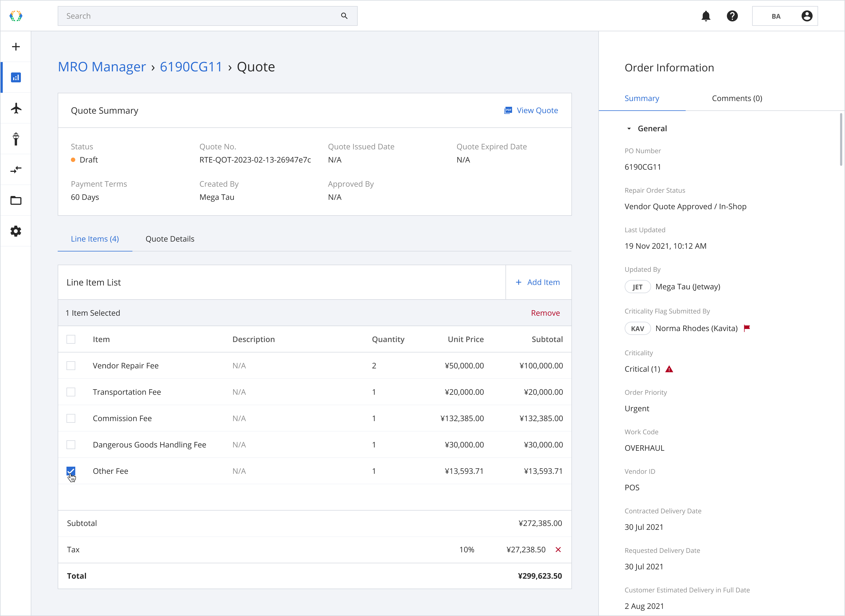Click the search magnifier icon
Screen dimensions: 845x616
click(344, 16)
